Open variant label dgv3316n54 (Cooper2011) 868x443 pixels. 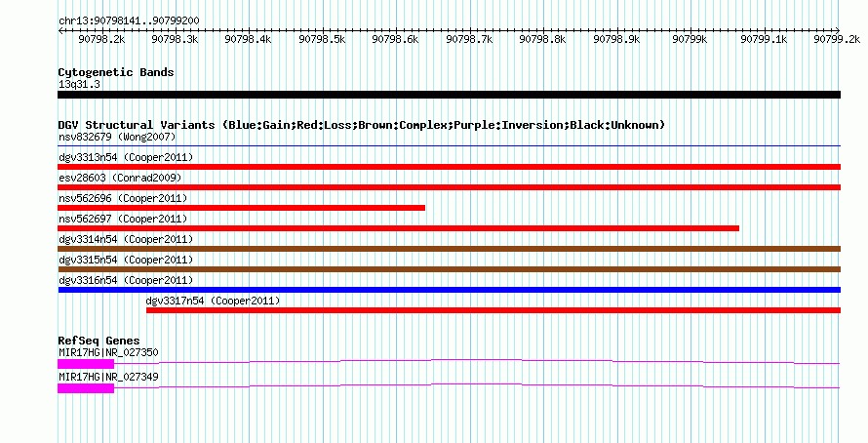[x=126, y=280]
